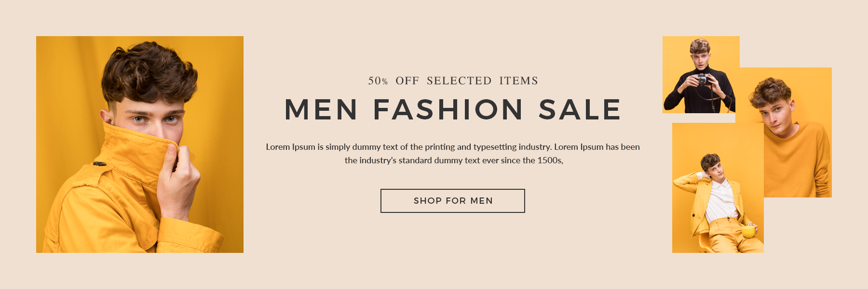
Task: Click the white shirt of the seated model
Action: click(x=721, y=200)
